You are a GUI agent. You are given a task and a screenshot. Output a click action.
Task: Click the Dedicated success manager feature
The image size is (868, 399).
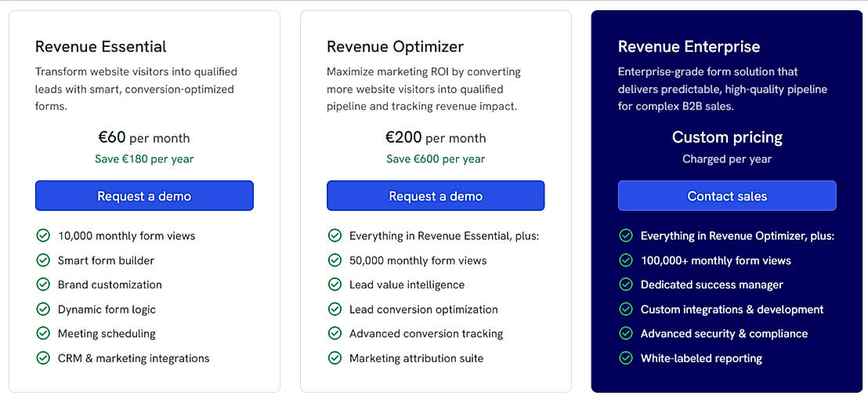tap(712, 285)
